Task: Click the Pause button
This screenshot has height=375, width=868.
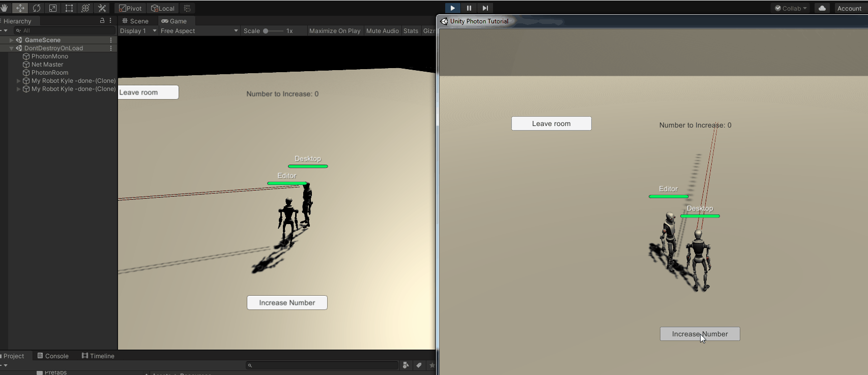Action: point(469,8)
